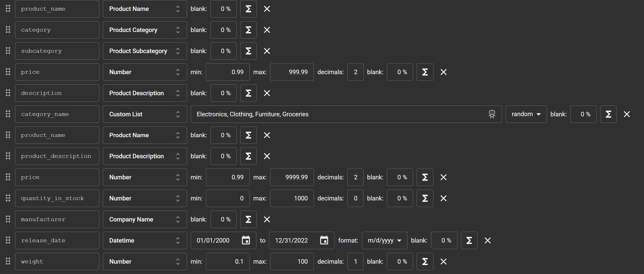Screen dimensions: 644x274
Task: Click the quantity_in_stock field name input
Action: tap(57, 198)
